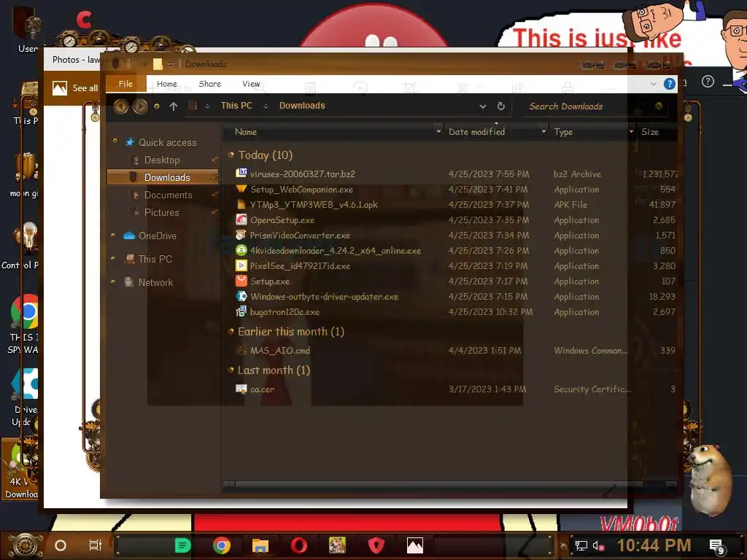
Task: Open address bar history dropdown
Action: click(483, 106)
